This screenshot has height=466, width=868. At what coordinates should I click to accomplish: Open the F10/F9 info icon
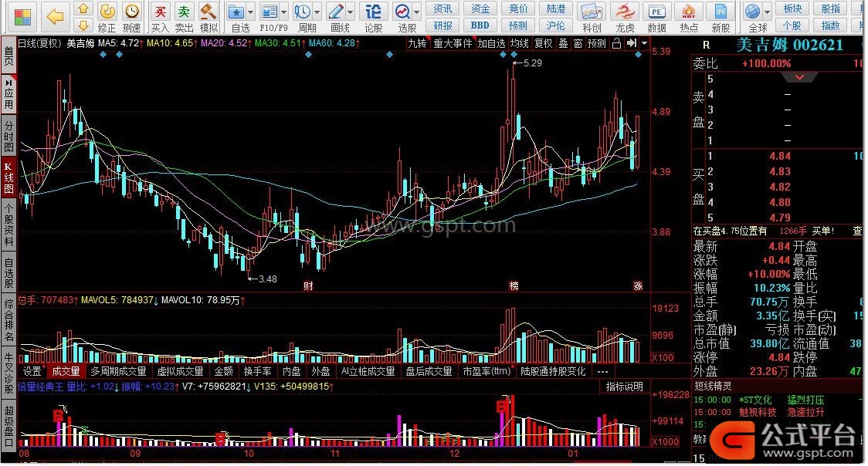pos(270,12)
